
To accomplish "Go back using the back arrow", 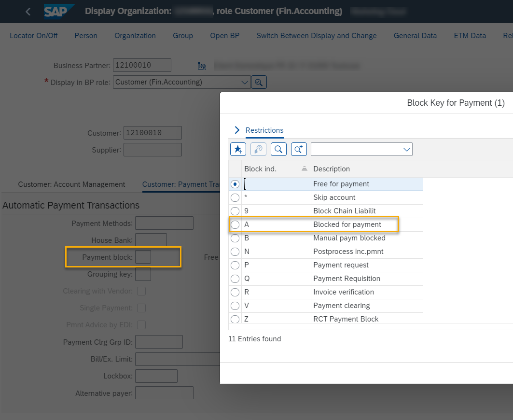I will tap(28, 12).
